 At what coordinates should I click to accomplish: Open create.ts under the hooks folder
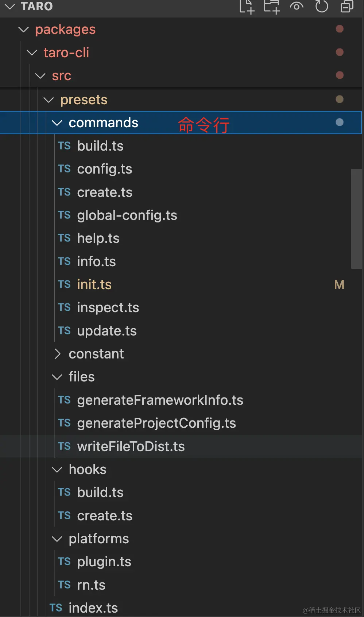105,516
